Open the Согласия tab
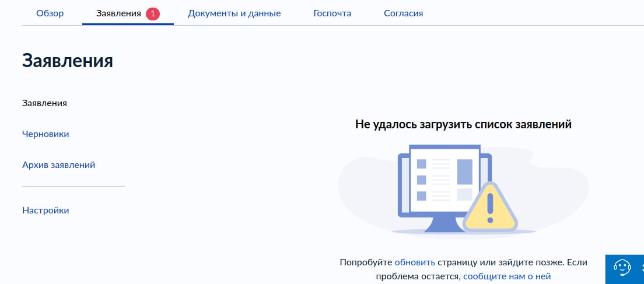 [x=403, y=13]
